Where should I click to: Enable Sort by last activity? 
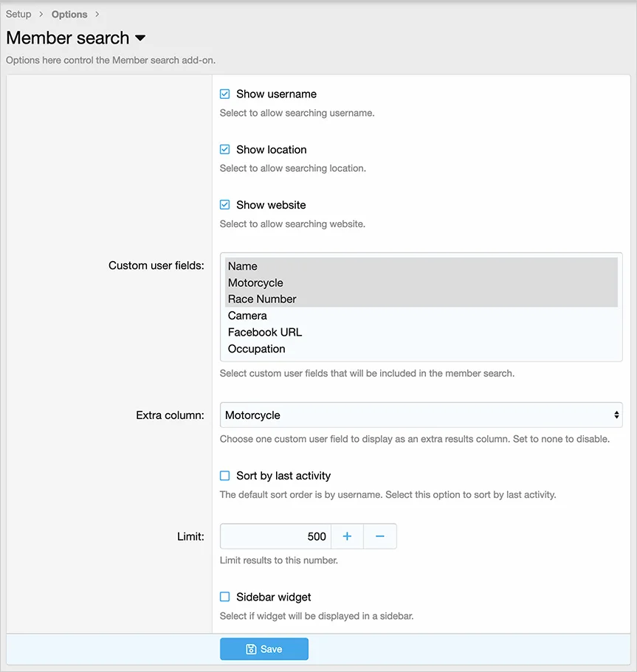225,476
